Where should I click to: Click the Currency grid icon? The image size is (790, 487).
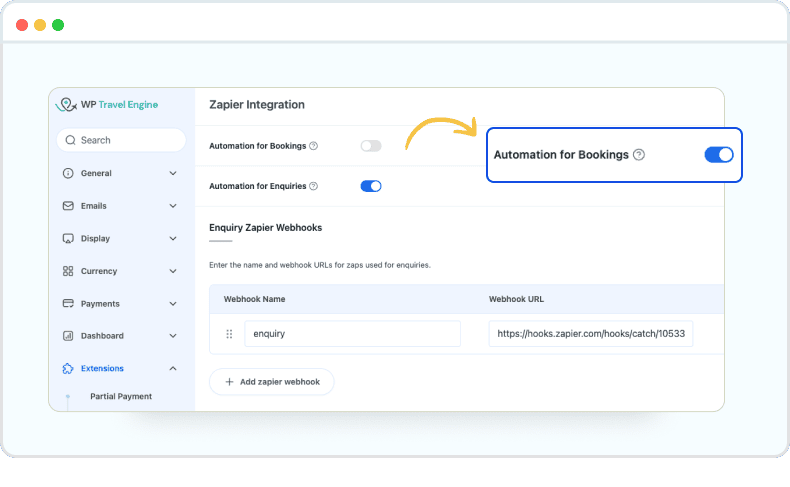click(68, 271)
